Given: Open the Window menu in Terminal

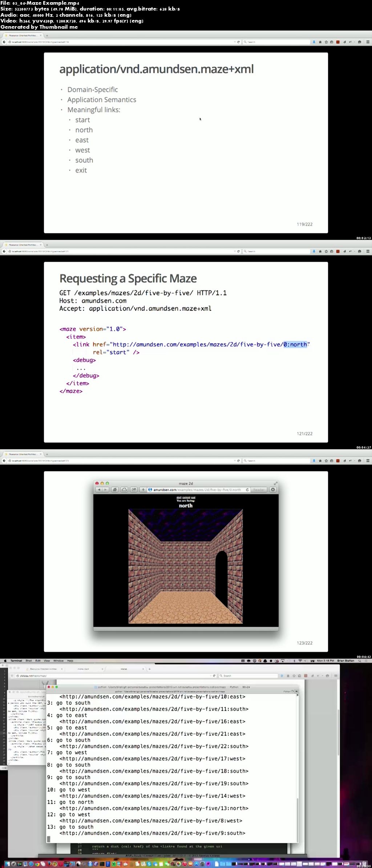Looking at the screenshot, I should point(58,660).
